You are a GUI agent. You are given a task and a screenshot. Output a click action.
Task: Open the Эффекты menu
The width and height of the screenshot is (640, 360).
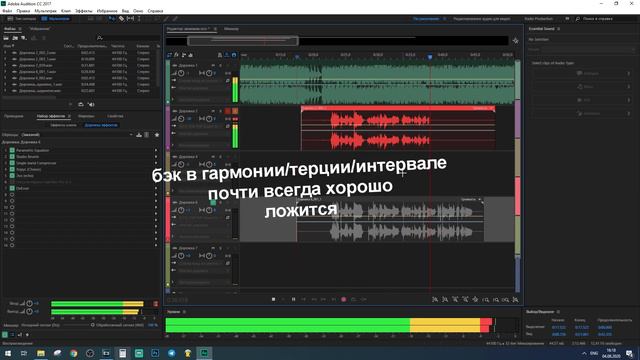click(x=84, y=11)
